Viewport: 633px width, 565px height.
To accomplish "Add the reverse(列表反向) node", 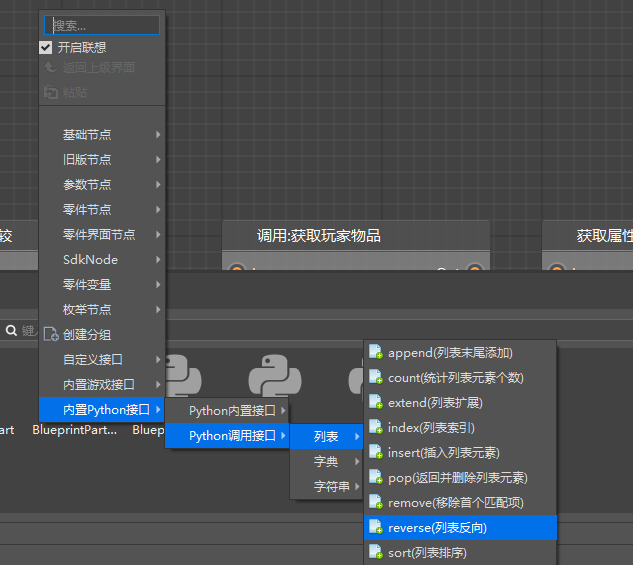I will click(x=460, y=527).
